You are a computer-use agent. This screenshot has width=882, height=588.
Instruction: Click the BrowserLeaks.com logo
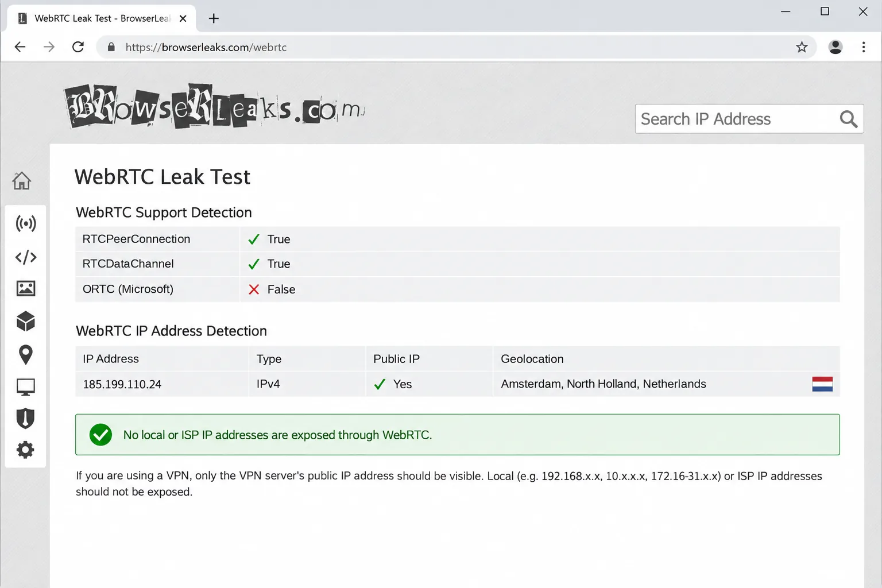pyautogui.click(x=215, y=106)
